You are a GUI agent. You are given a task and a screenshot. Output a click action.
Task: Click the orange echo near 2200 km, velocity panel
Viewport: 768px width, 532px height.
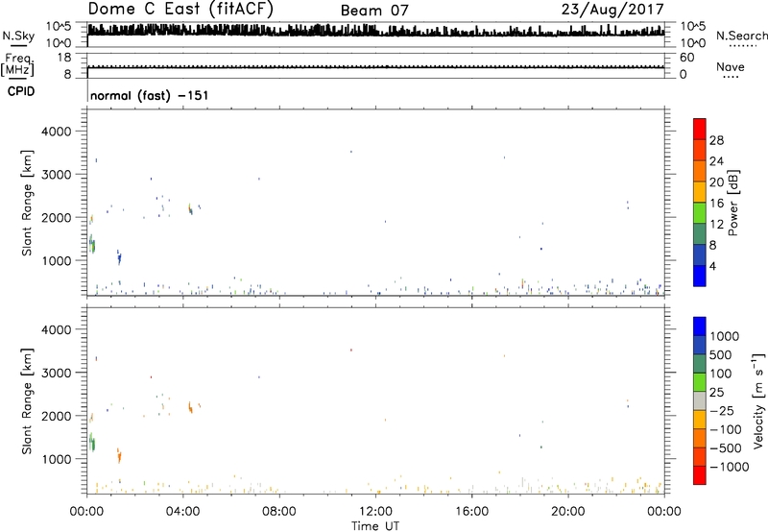pos(190,407)
